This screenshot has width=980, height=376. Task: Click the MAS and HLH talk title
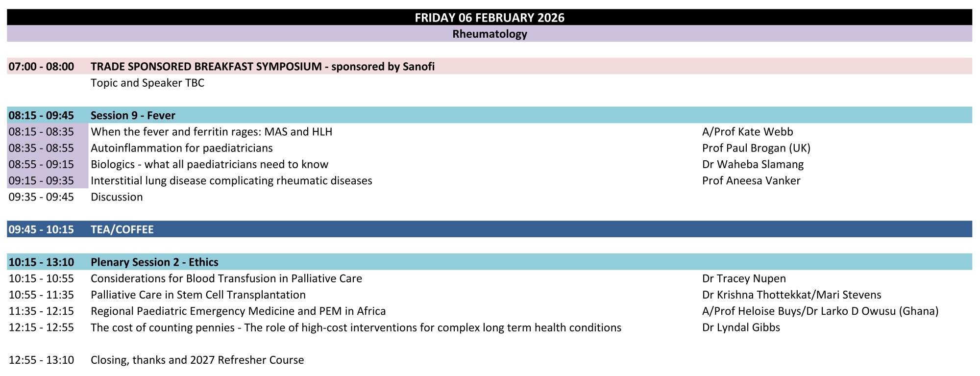[211, 132]
